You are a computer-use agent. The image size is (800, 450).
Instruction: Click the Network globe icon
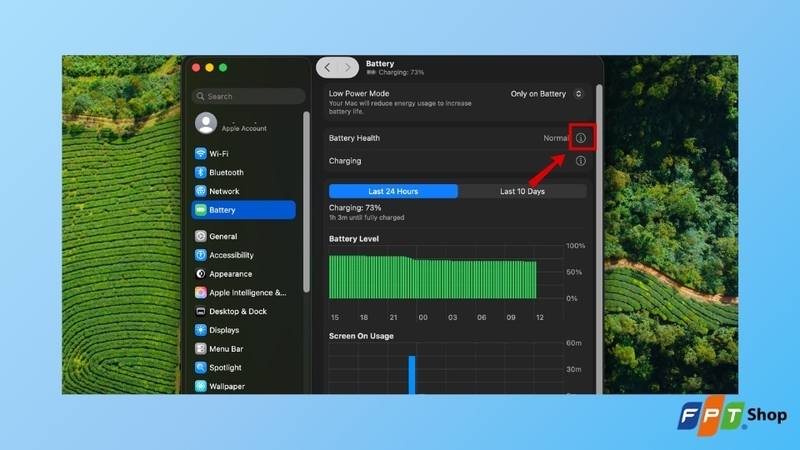201,191
